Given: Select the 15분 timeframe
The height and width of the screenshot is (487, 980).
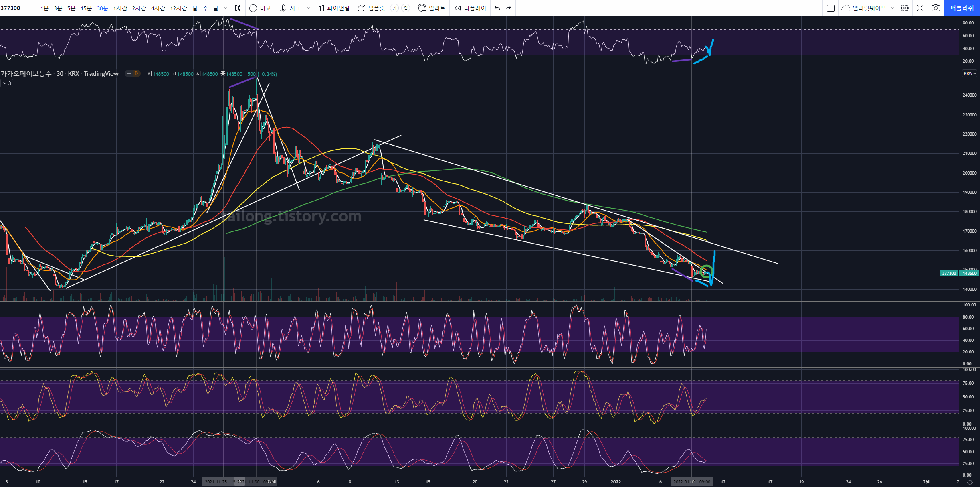Looking at the screenshot, I should point(86,8).
